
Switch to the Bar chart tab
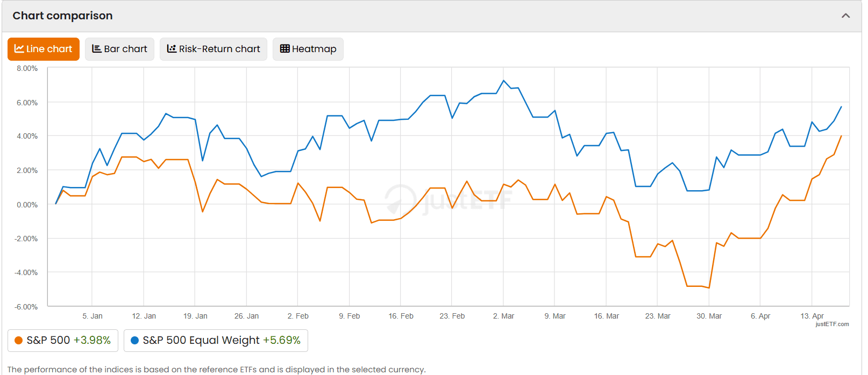tap(119, 49)
